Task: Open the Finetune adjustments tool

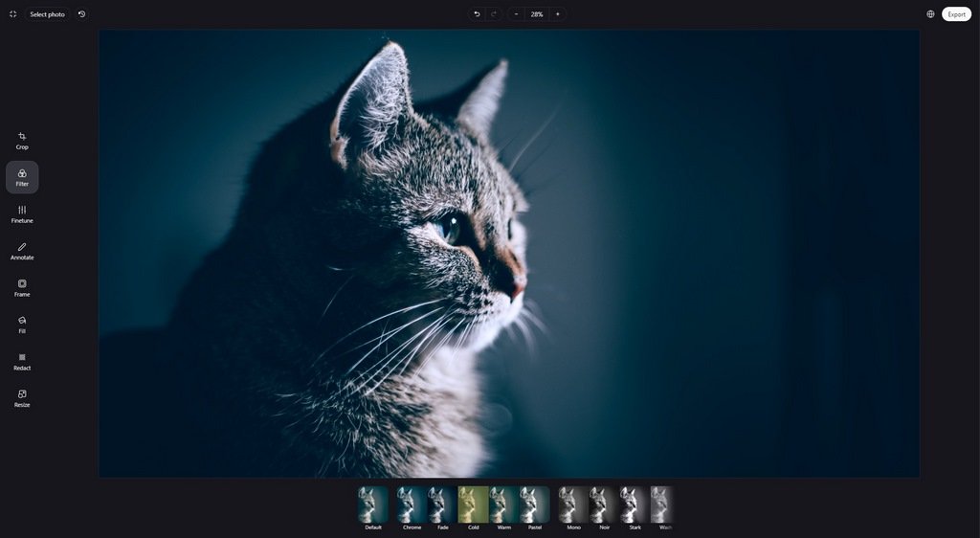Action: (x=22, y=214)
